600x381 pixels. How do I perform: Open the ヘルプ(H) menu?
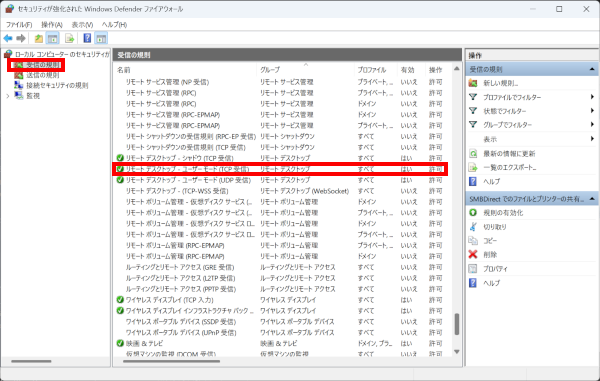tap(114, 24)
